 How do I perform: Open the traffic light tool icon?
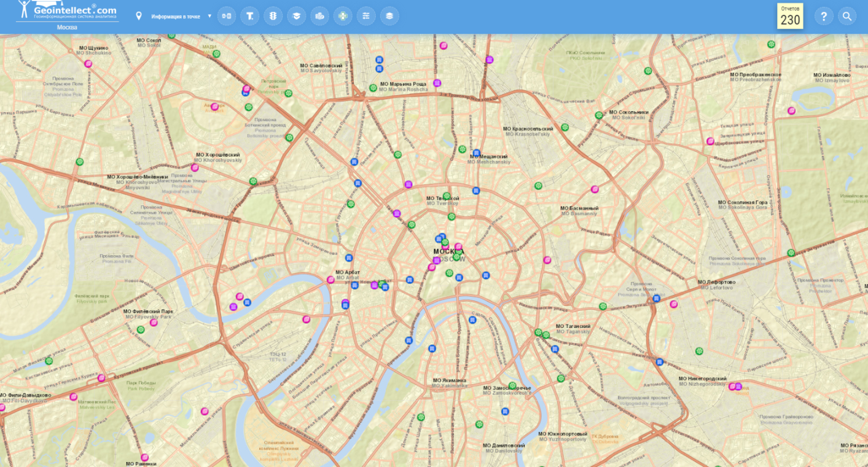(273, 16)
